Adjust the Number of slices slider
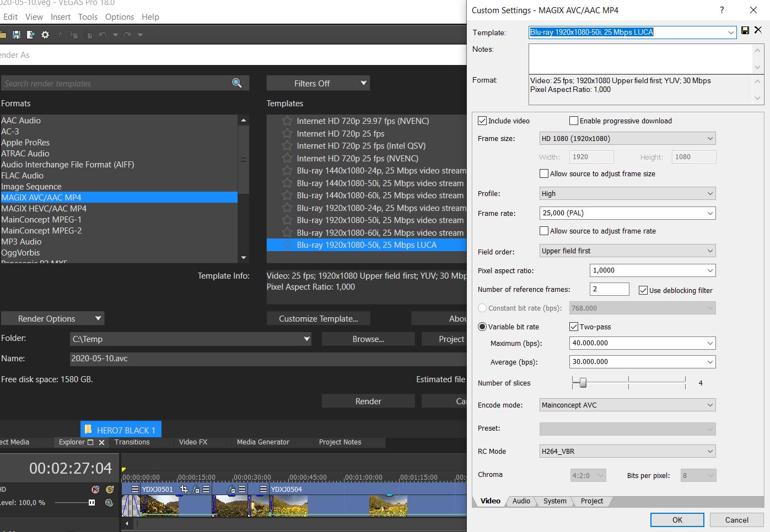The height and width of the screenshot is (532, 770). (x=583, y=383)
